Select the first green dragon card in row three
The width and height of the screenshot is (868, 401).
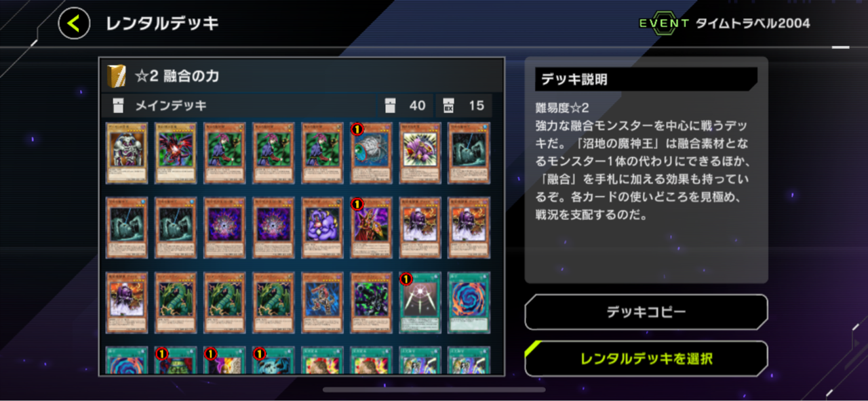coord(176,303)
